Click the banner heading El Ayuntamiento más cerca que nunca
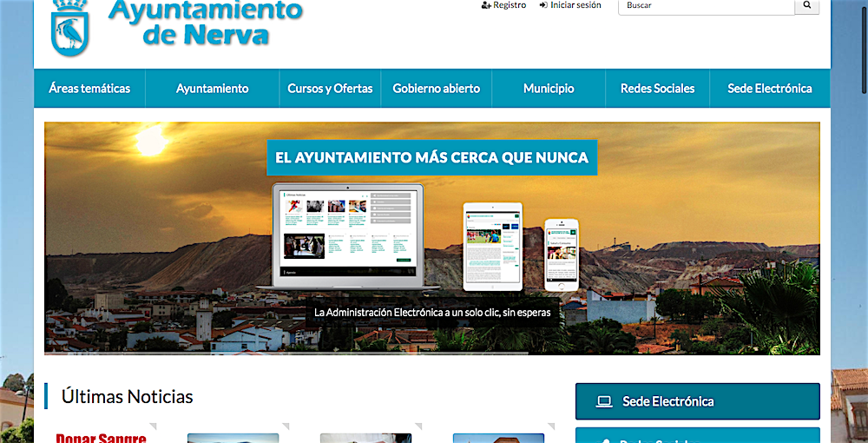 pyautogui.click(x=431, y=158)
